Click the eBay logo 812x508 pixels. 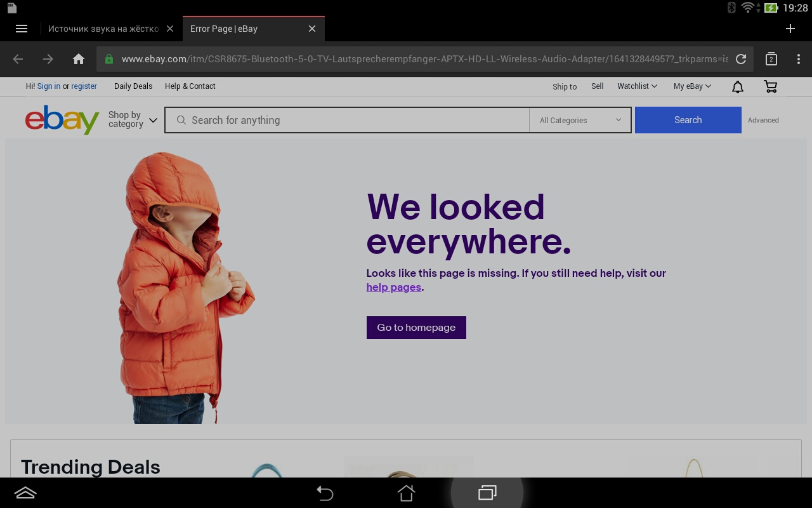tap(62, 119)
